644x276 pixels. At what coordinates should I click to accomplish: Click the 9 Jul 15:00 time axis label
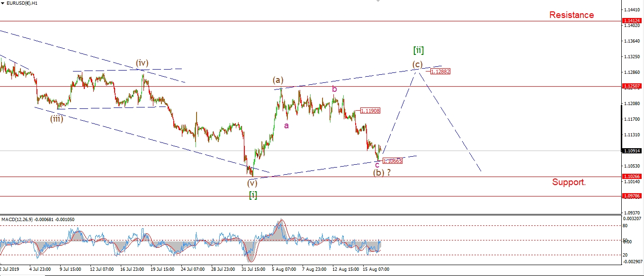(70, 269)
